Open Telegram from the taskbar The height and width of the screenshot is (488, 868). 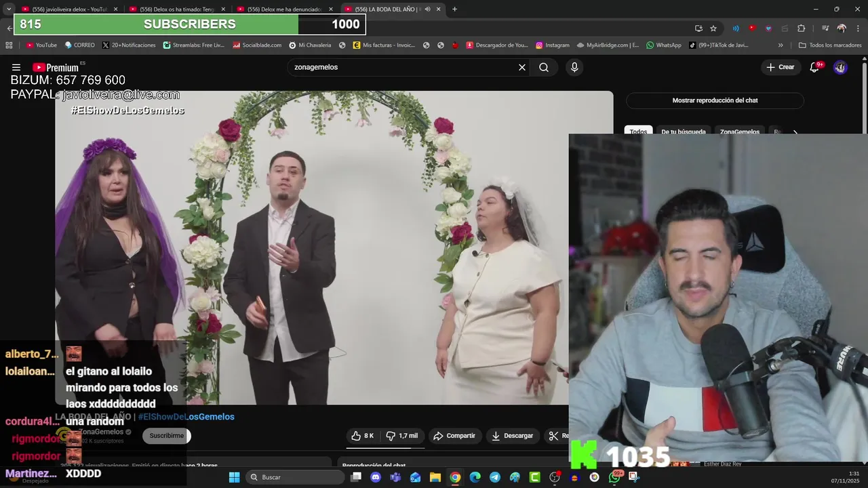[495, 477]
